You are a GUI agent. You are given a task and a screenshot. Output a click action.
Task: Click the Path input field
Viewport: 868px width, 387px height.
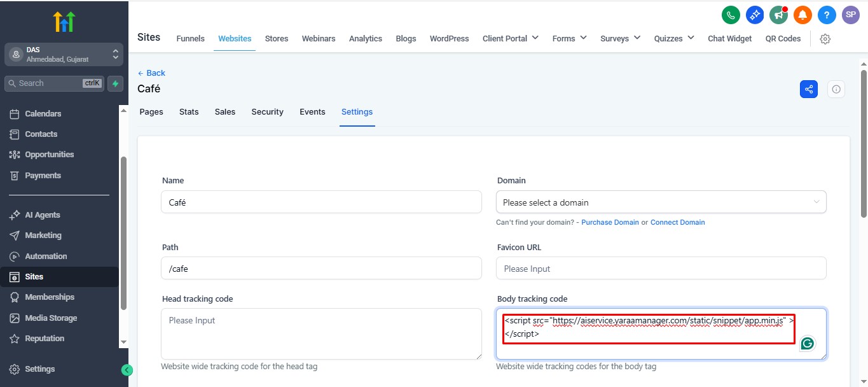(x=321, y=269)
